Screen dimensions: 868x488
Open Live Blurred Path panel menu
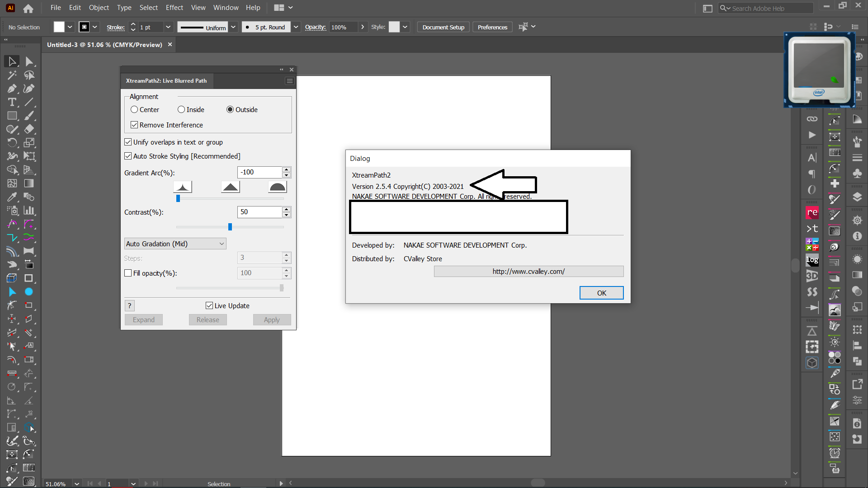point(290,81)
